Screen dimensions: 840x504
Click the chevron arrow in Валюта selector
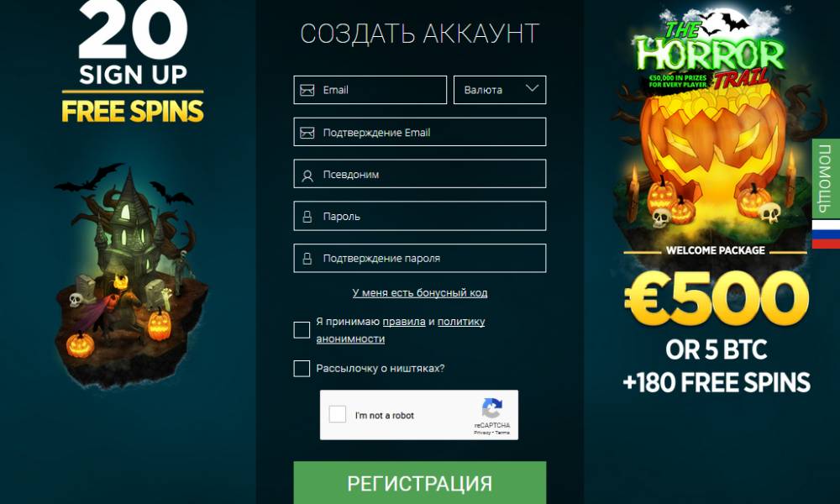click(532, 88)
